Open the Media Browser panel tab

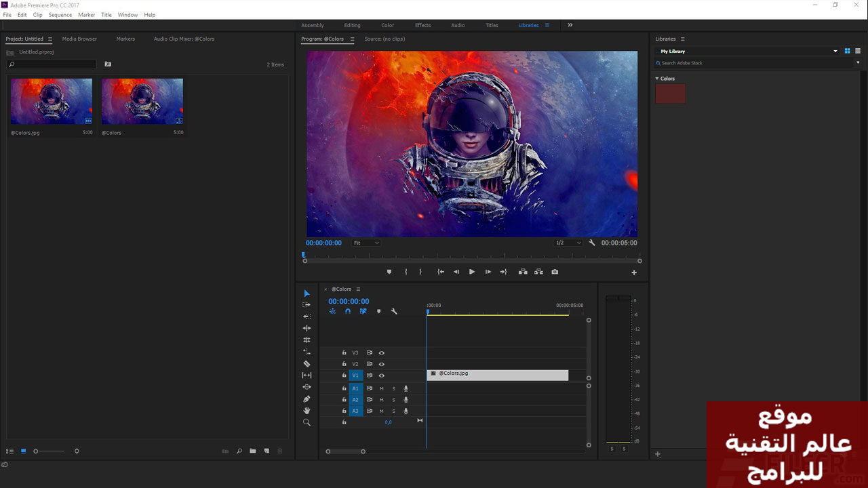coord(79,39)
